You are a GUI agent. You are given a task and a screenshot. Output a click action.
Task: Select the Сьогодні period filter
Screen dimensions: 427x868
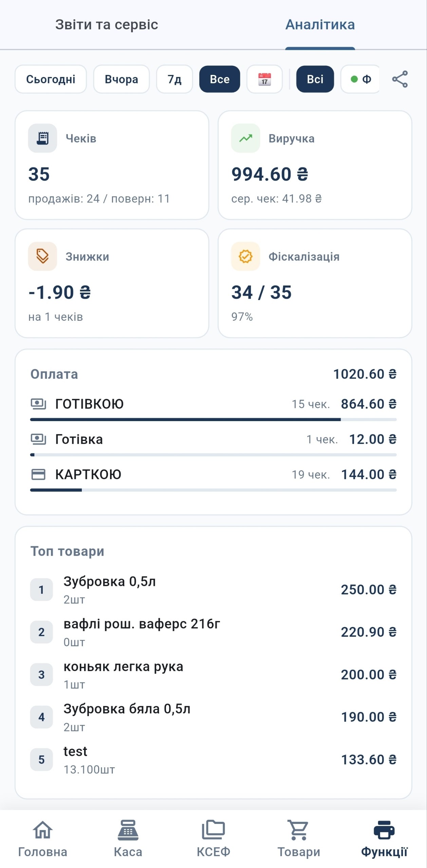tap(51, 79)
